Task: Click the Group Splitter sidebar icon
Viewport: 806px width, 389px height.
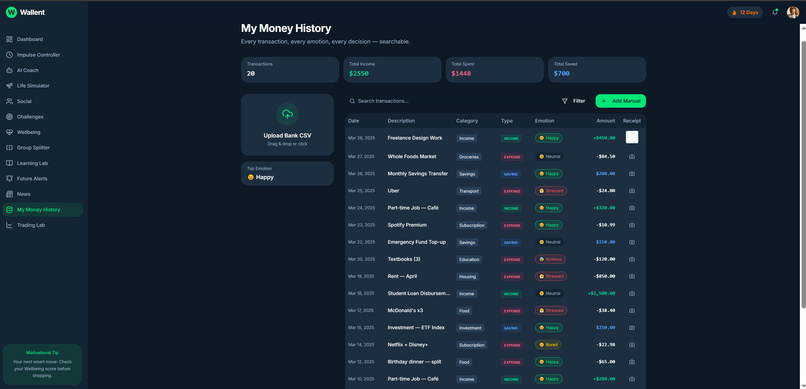Action: pos(9,147)
